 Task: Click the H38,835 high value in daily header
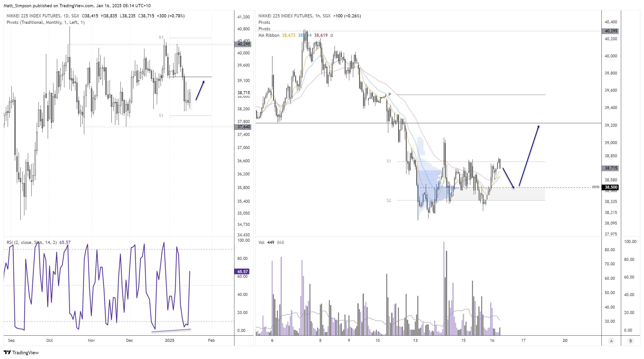[109, 16]
